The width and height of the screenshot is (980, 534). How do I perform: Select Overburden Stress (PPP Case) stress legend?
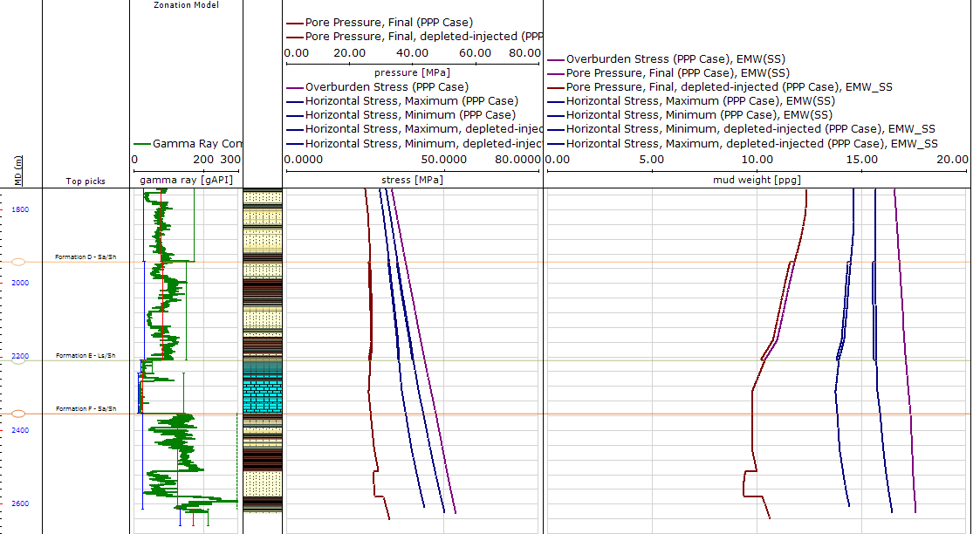tap(387, 87)
